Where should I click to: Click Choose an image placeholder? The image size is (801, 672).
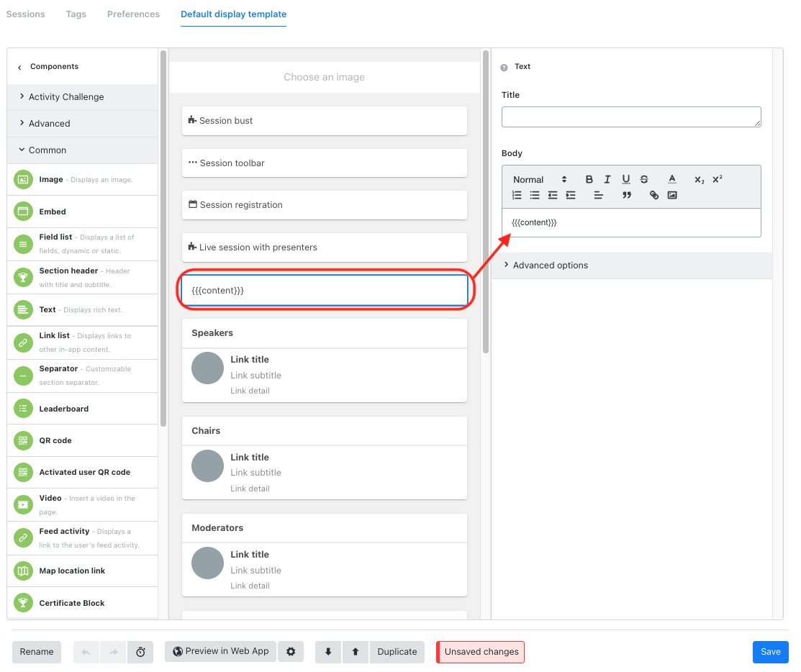325,77
